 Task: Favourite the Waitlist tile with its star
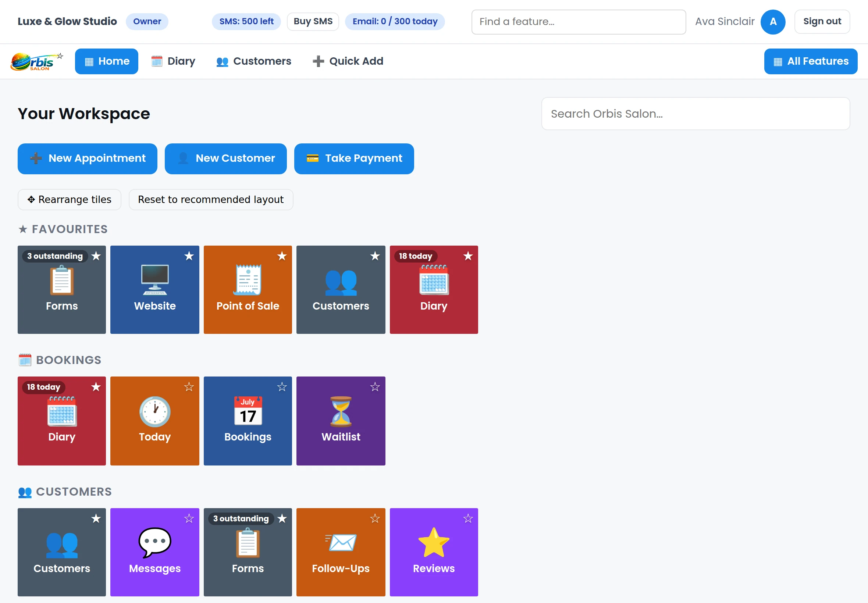375,386
